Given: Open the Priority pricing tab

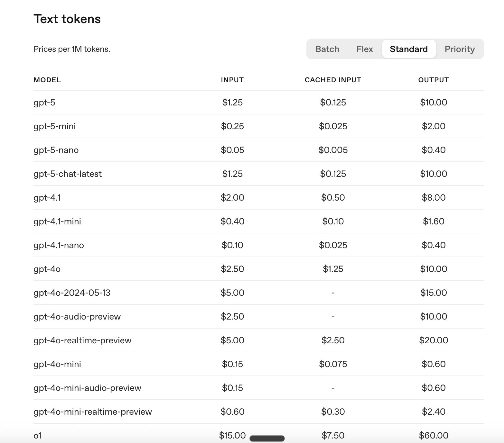Looking at the screenshot, I should pos(459,49).
